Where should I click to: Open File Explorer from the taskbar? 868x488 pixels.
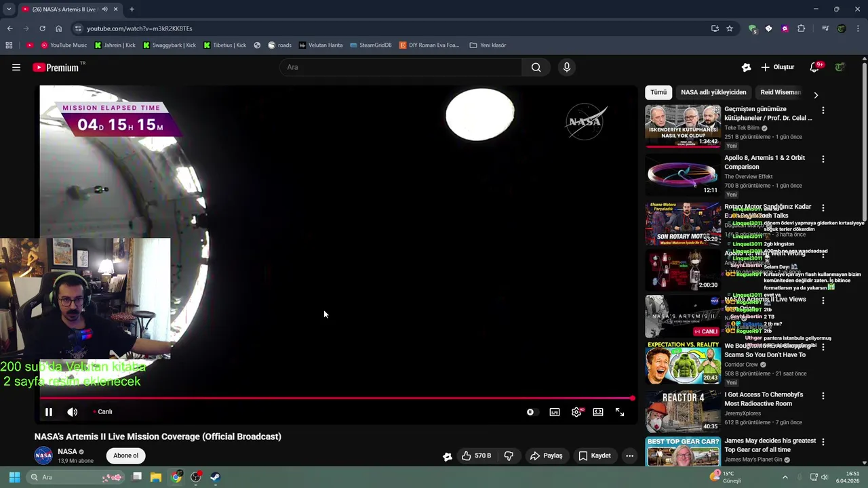[156, 477]
